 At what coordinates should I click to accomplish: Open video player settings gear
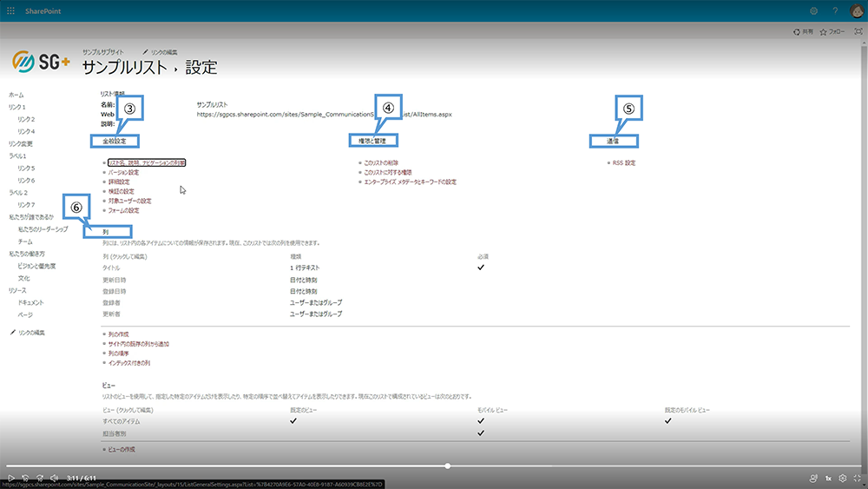click(x=843, y=479)
